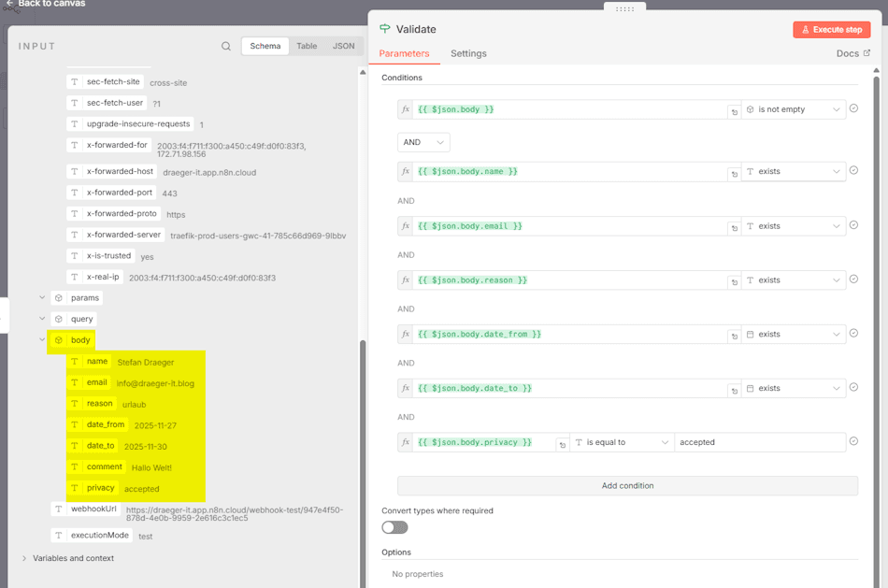
Task: Click the drag handle above the Validate panel
Action: pos(624,8)
